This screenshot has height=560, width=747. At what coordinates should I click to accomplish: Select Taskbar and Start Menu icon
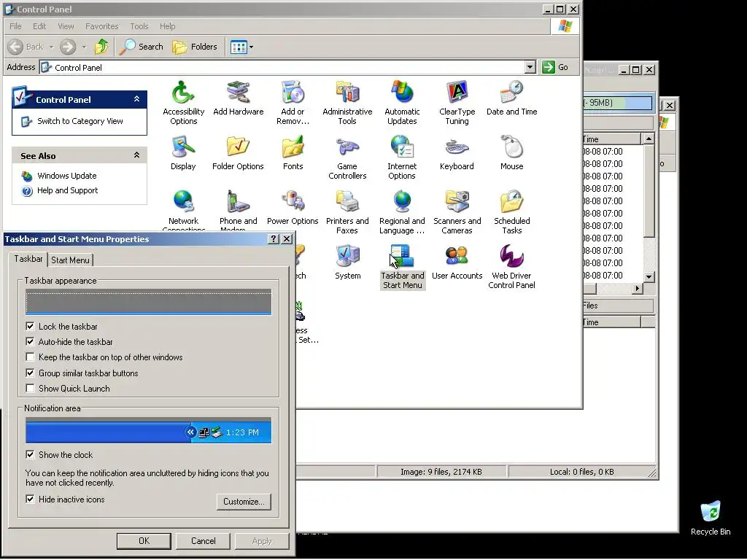(402, 267)
